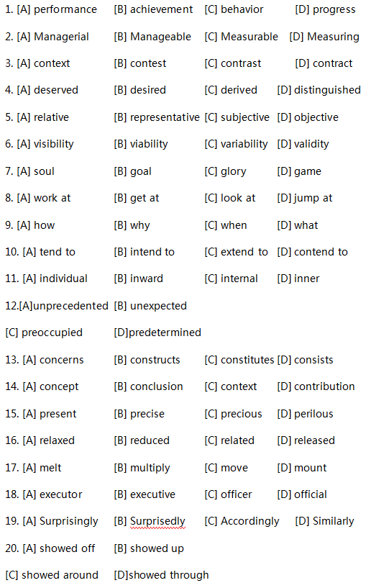Select 'predetermined' option in question 12
Screen dimensions: 366x588
(x=165, y=333)
